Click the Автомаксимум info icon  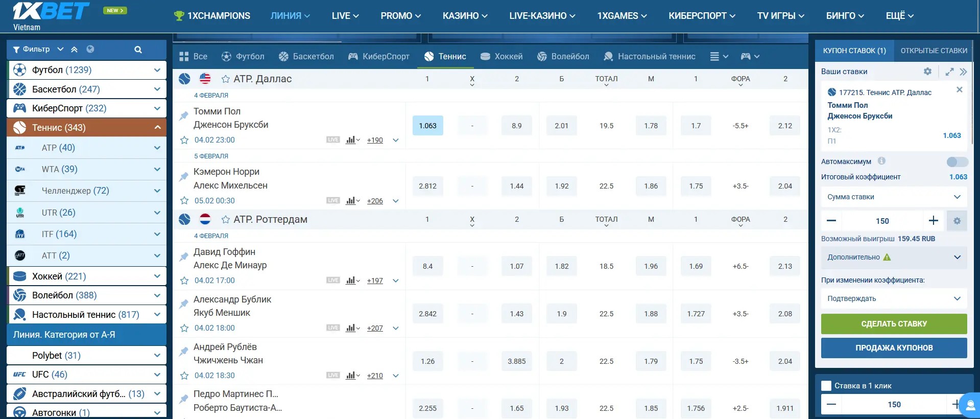(x=881, y=161)
